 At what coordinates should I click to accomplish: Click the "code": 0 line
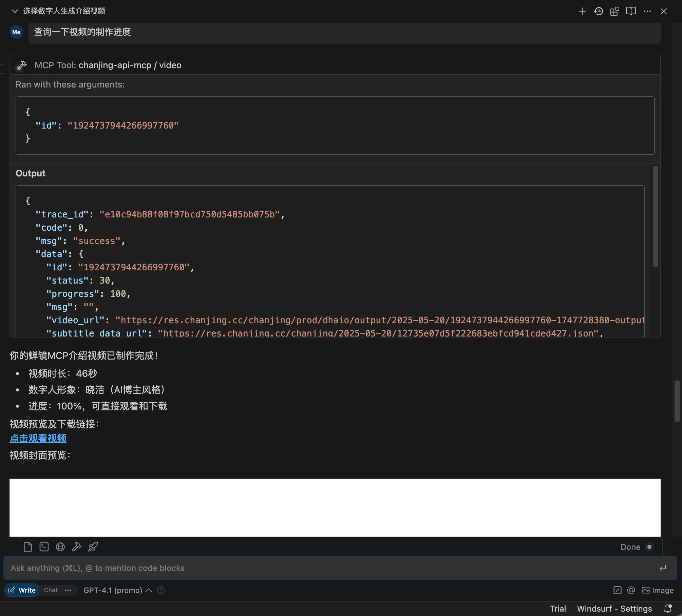click(x=62, y=228)
